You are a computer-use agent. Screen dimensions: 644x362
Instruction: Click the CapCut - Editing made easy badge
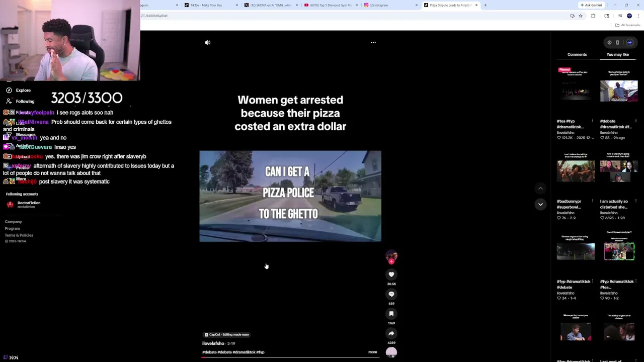227,335
